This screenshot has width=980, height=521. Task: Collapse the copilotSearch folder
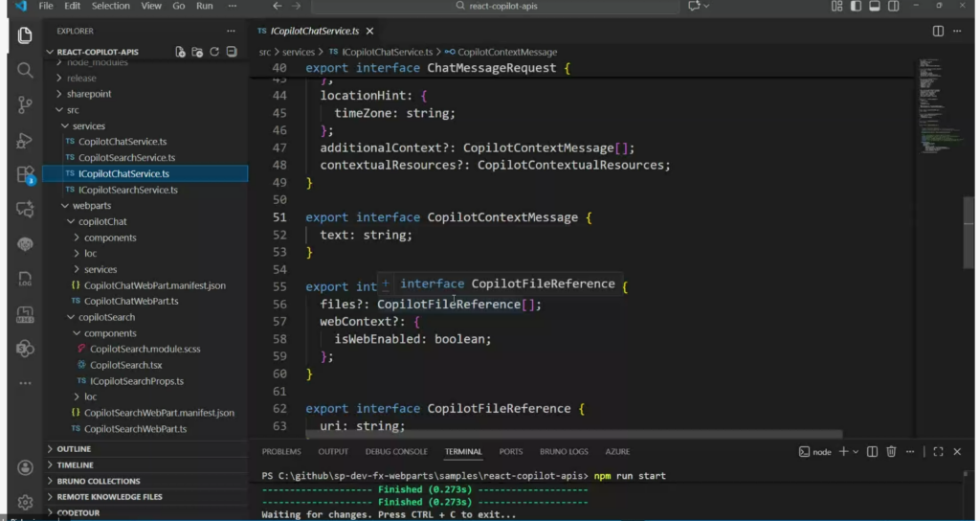point(106,317)
